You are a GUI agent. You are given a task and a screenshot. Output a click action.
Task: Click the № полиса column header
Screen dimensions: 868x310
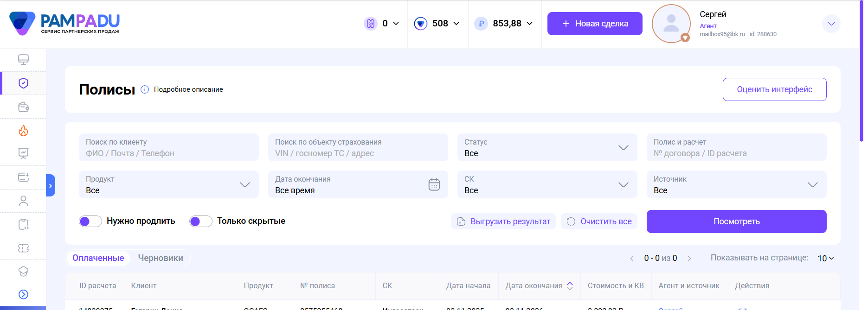tap(317, 286)
